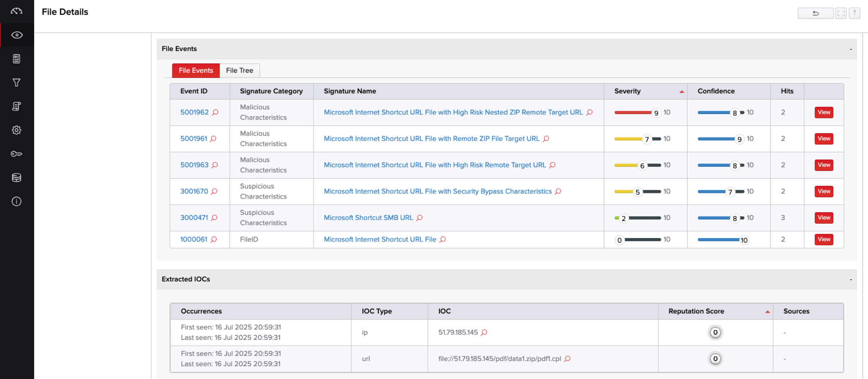Open the scripts icon in the sidebar
868x379 pixels.
[17, 106]
